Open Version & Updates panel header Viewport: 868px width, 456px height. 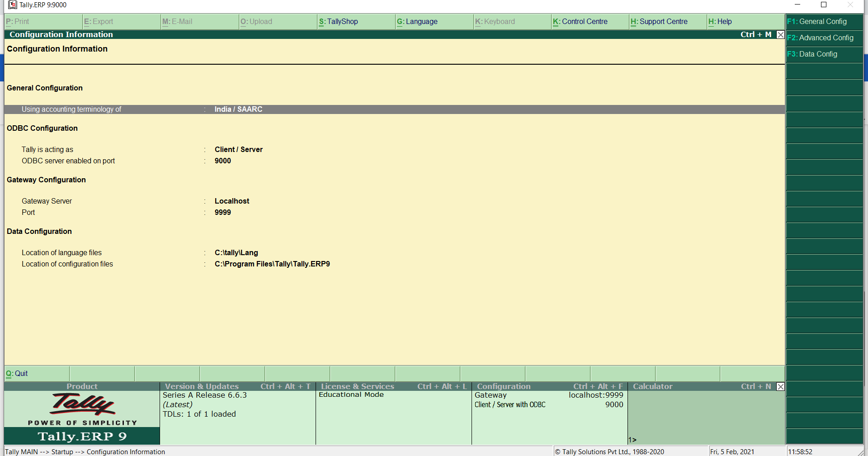pos(238,386)
